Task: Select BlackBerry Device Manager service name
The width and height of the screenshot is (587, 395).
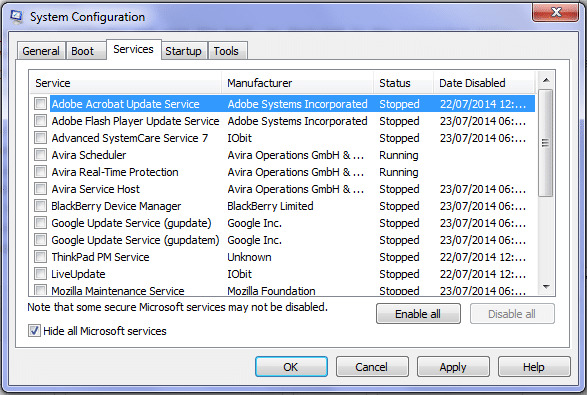Action: [116, 206]
